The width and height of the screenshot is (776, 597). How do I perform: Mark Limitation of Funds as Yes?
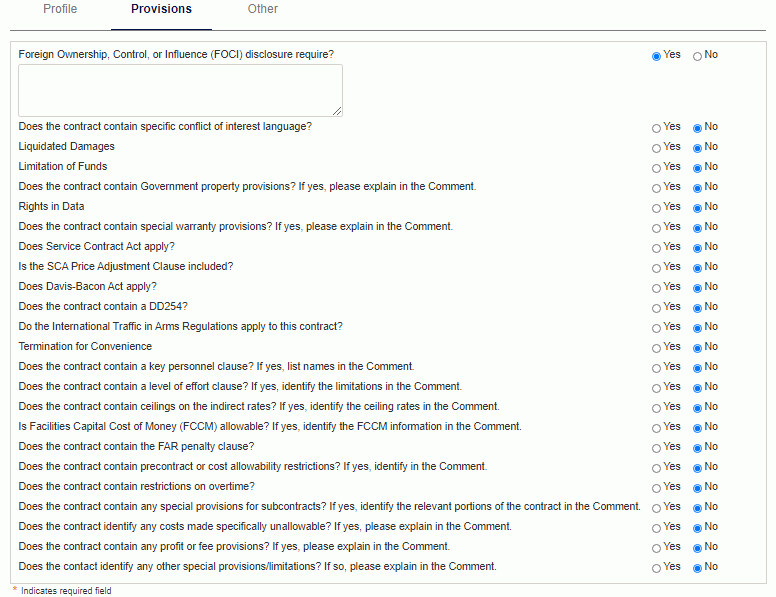[x=656, y=169]
